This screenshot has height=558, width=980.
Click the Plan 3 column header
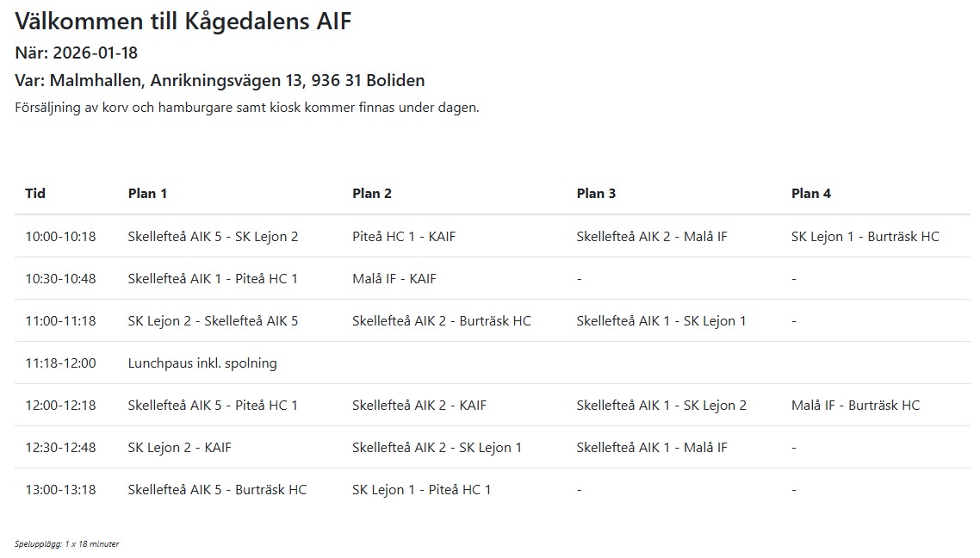596,194
